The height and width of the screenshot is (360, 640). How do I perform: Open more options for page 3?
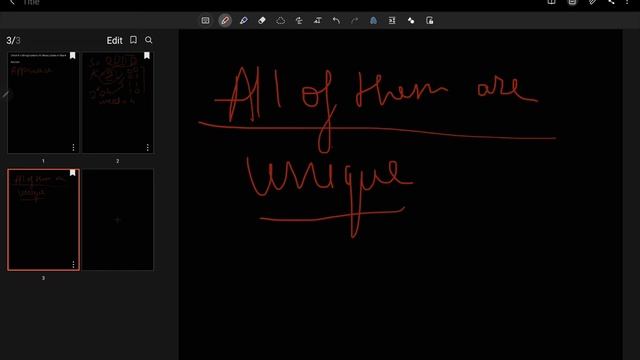tap(73, 264)
